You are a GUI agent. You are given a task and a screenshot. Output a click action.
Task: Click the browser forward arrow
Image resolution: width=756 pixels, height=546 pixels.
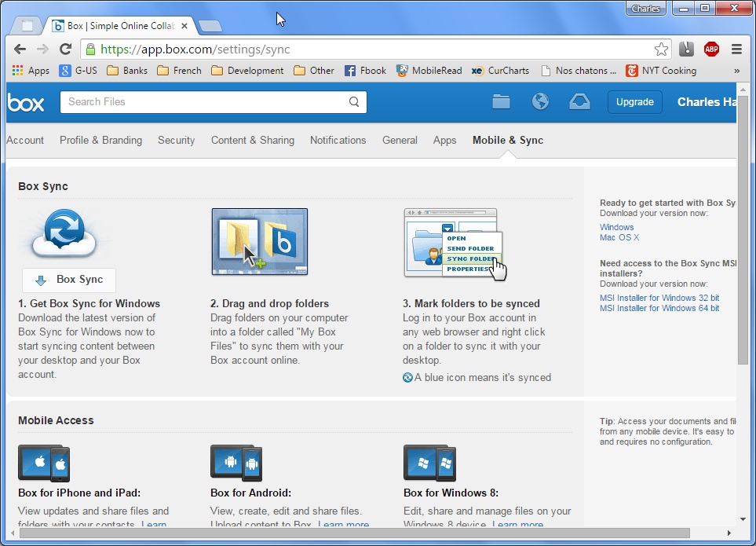point(42,49)
